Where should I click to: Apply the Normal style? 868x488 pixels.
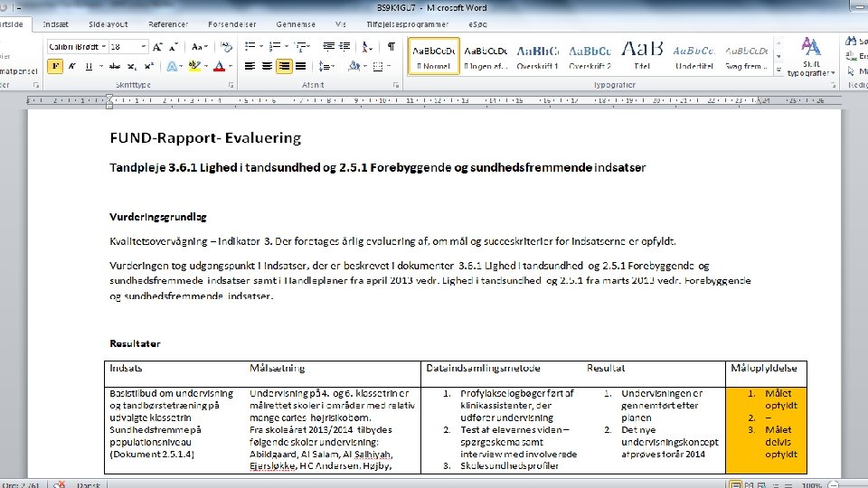[433, 56]
